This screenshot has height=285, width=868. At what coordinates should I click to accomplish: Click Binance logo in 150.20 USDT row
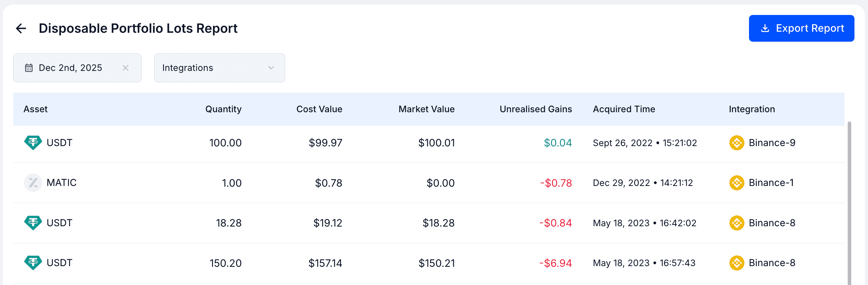point(737,263)
